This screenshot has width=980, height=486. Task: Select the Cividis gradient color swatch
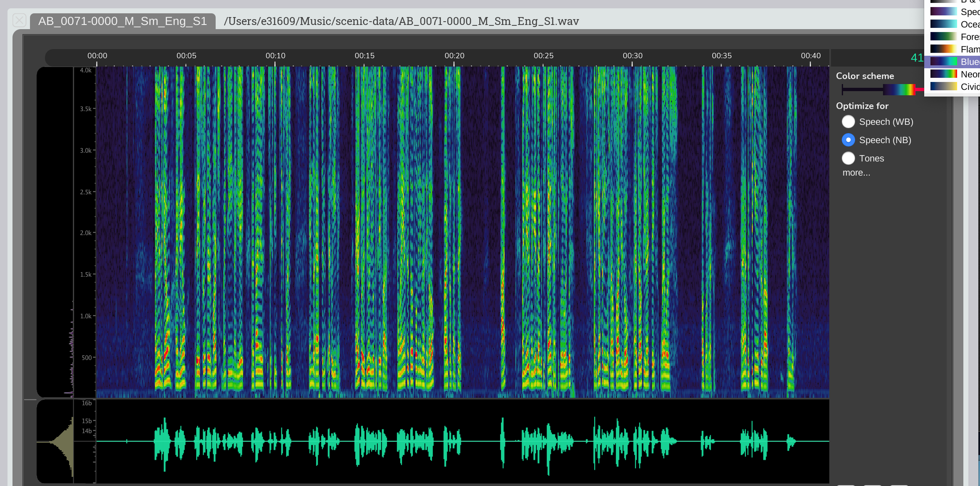[x=943, y=87]
